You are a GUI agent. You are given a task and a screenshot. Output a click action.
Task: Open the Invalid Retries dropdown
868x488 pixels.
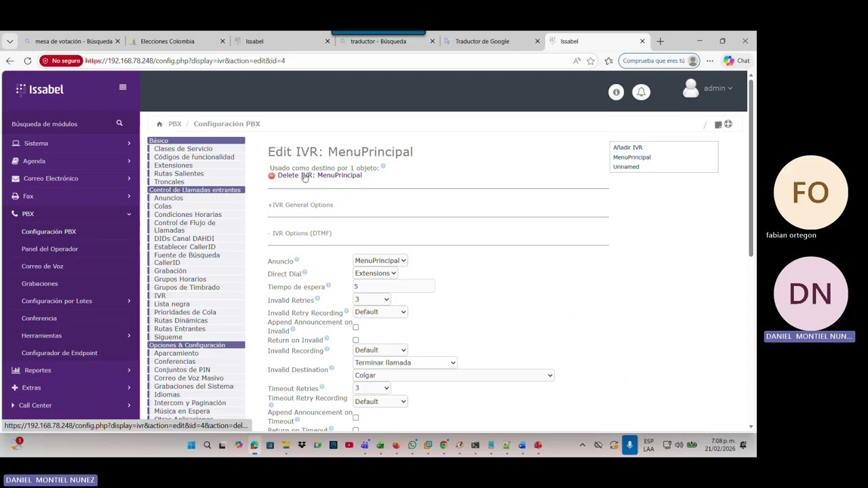point(372,300)
